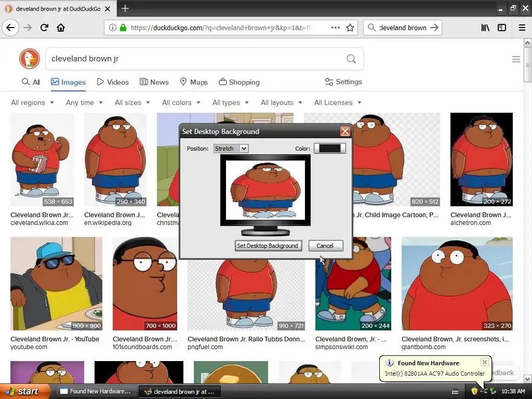Image resolution: width=532 pixels, height=399 pixels.
Task: Follow the cleveland.wikia.com source link
Action: pos(39,223)
